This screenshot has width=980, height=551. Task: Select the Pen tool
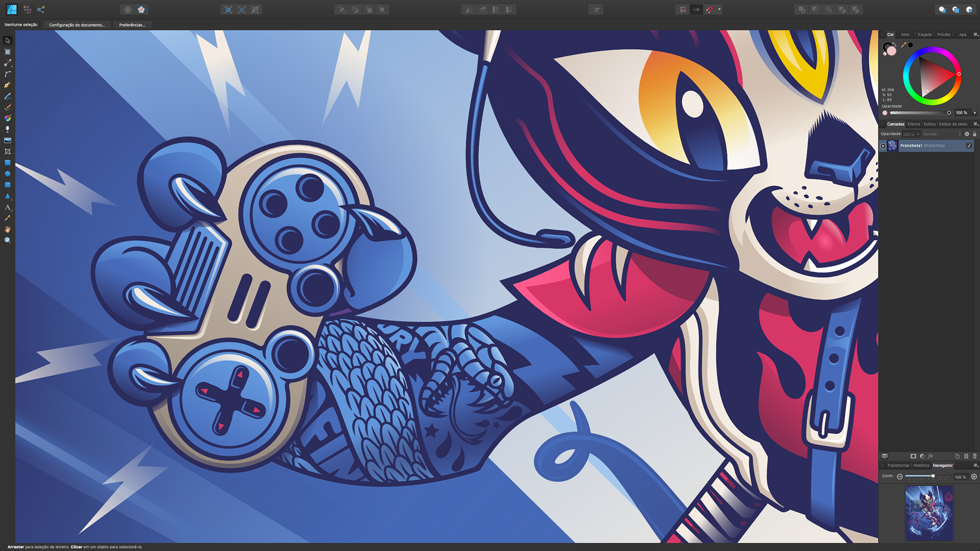click(x=8, y=85)
